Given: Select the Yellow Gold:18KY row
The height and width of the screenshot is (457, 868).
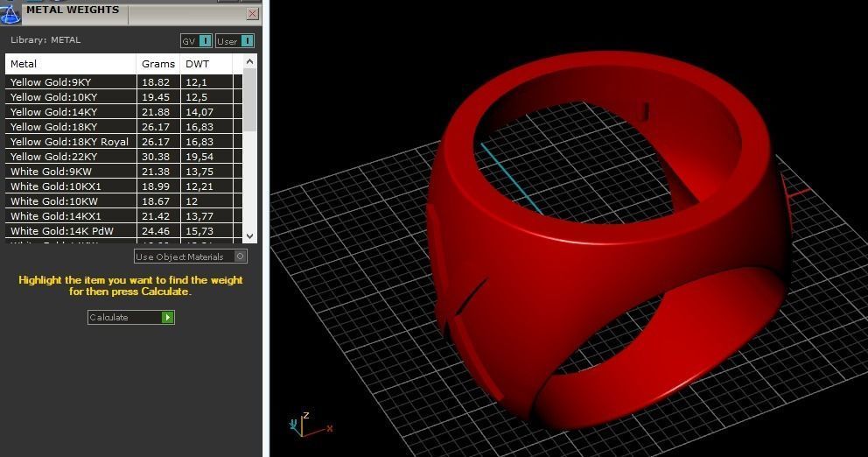Looking at the screenshot, I should click(x=124, y=127).
